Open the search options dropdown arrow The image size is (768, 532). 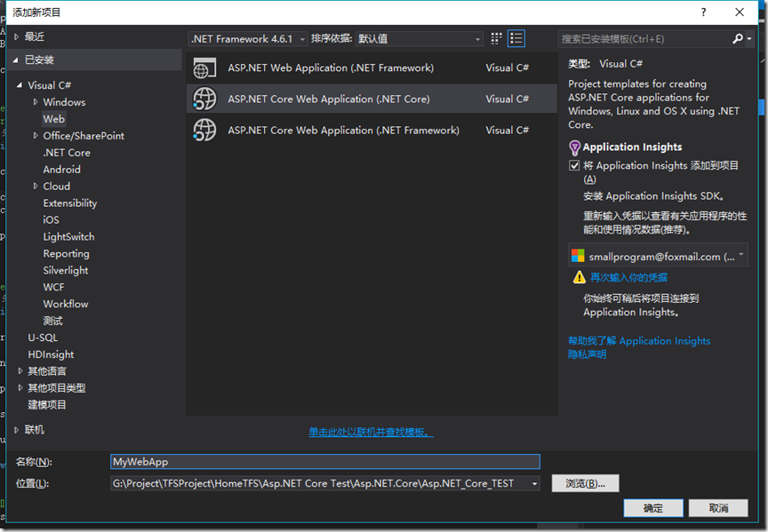(749, 39)
